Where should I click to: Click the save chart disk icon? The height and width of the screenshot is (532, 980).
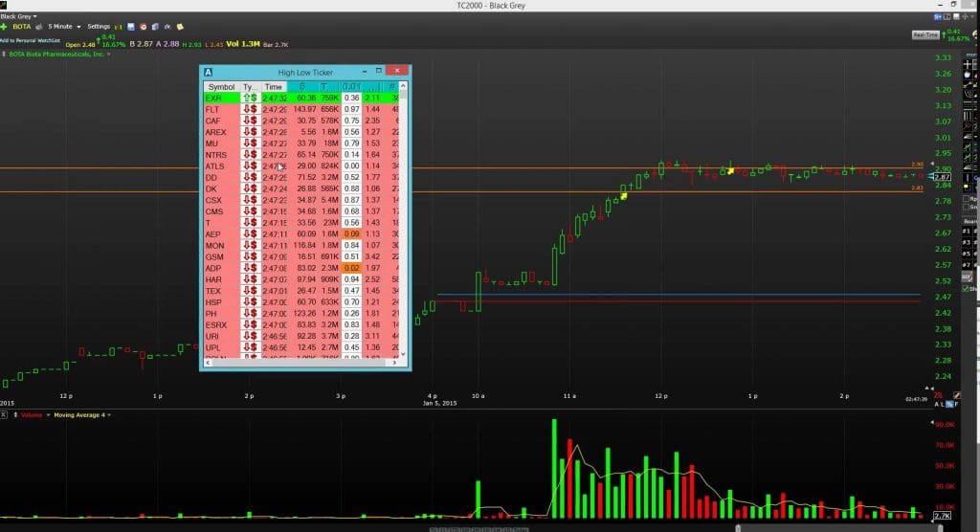point(130,27)
